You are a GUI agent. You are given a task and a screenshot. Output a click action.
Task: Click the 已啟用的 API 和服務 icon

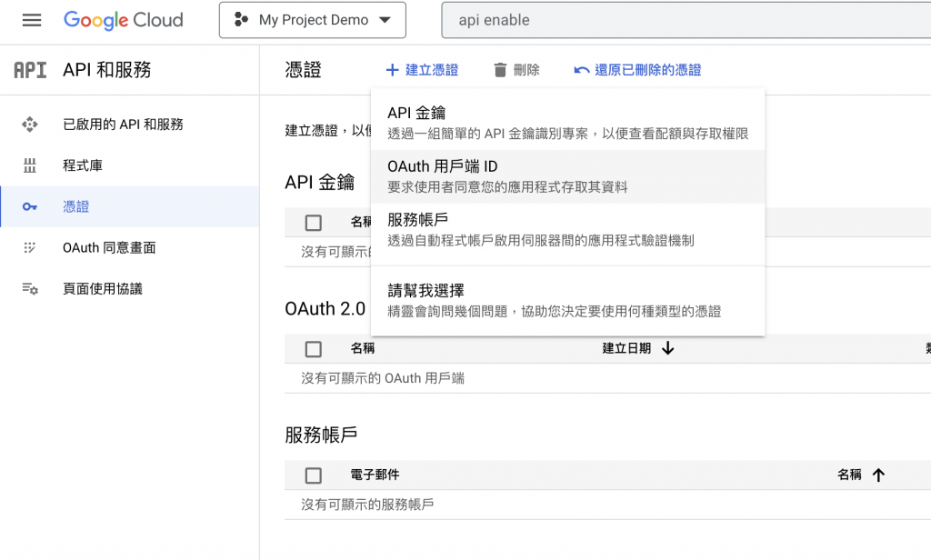30,125
